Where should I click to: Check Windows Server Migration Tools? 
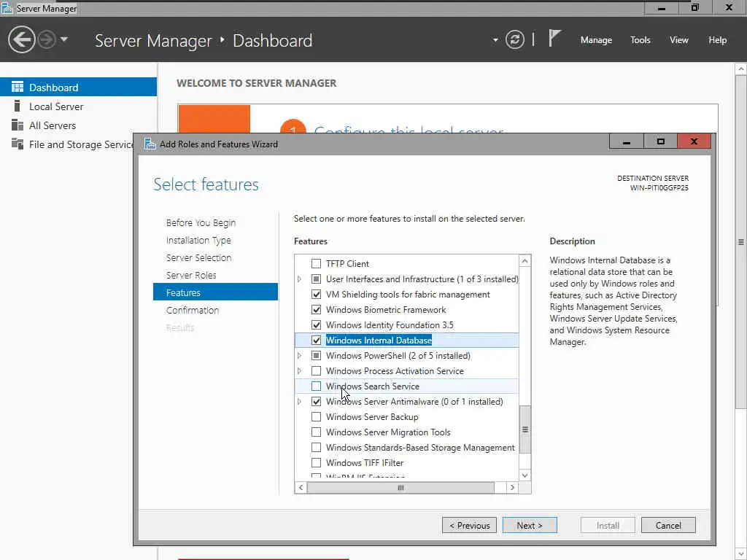pos(316,432)
